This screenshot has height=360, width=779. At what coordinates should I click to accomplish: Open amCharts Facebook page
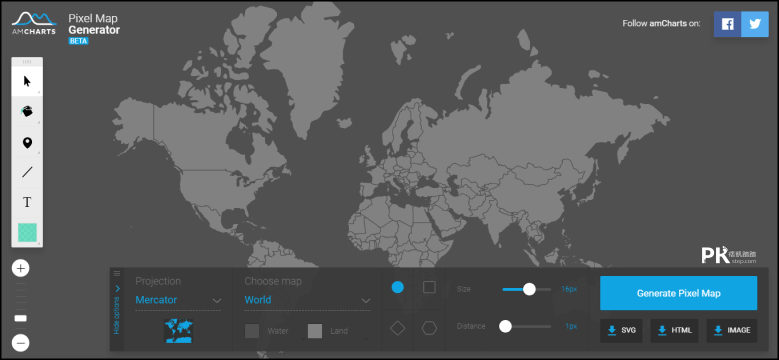[727, 24]
